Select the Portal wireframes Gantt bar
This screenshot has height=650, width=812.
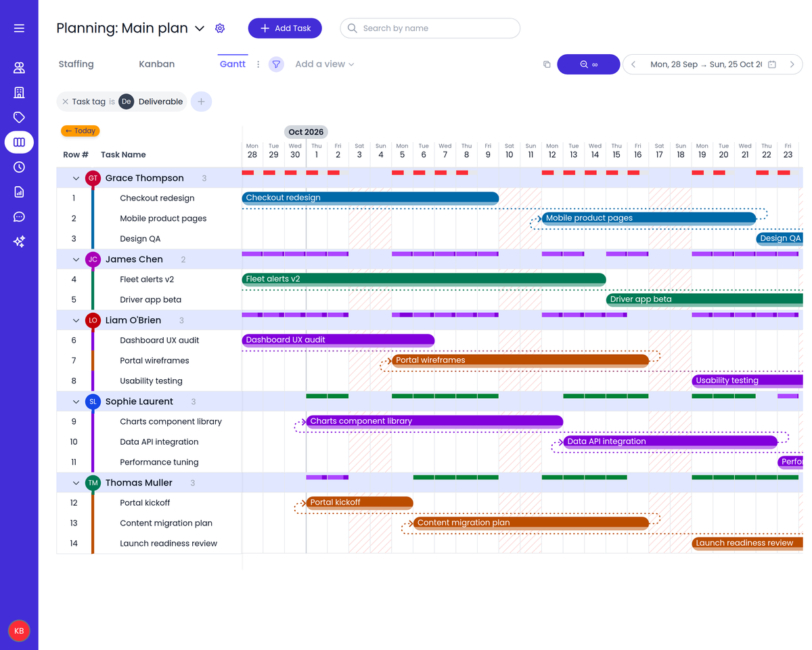[x=520, y=360]
